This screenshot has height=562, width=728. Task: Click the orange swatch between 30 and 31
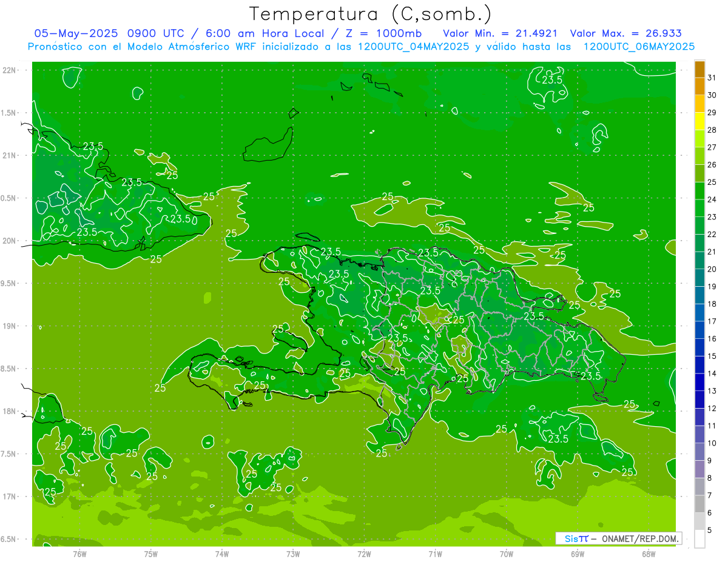[x=699, y=86]
